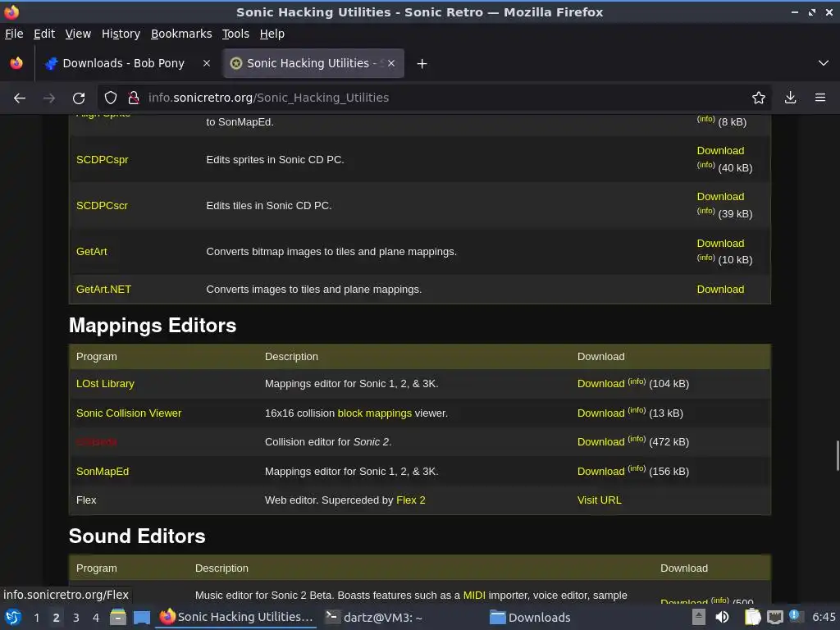Open the History menu
This screenshot has height=630, width=840.
coord(121,34)
